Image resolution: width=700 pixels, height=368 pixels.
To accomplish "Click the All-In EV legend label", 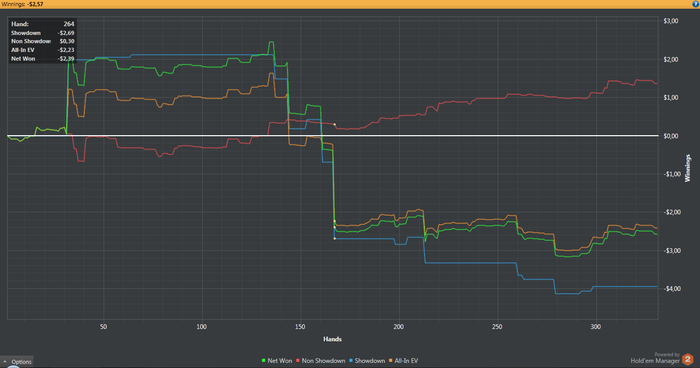I will 406,360.
